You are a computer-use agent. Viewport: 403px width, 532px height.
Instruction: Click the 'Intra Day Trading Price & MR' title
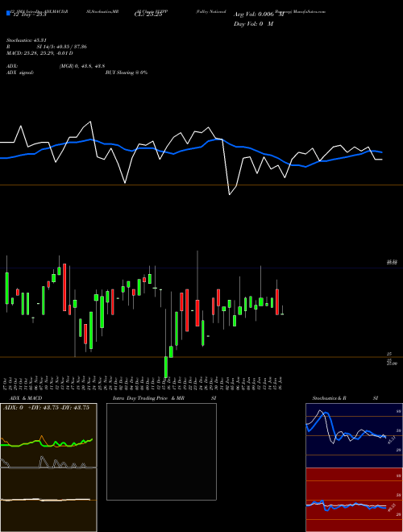(x=148, y=398)
